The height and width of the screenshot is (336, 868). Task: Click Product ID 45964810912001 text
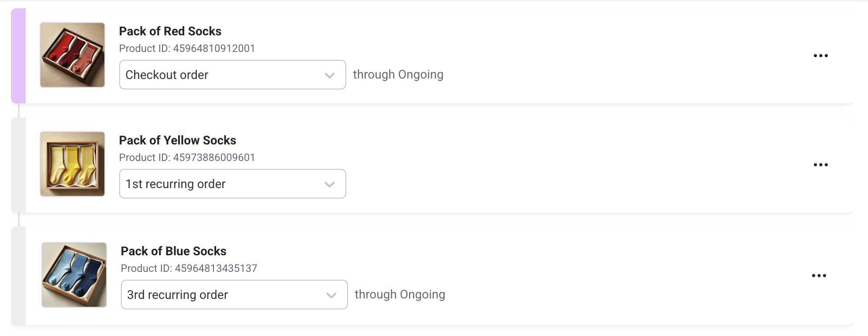187,48
